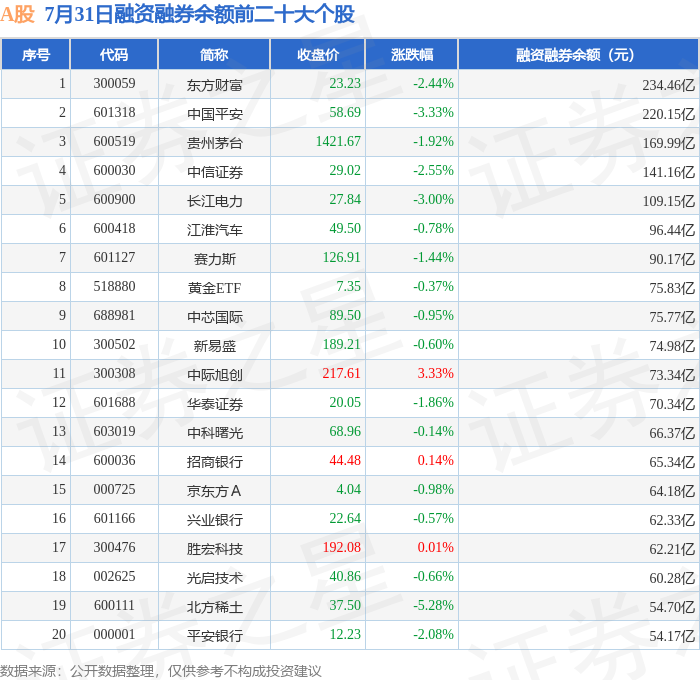Select stock code 601688
700x680 pixels.
click(x=114, y=403)
